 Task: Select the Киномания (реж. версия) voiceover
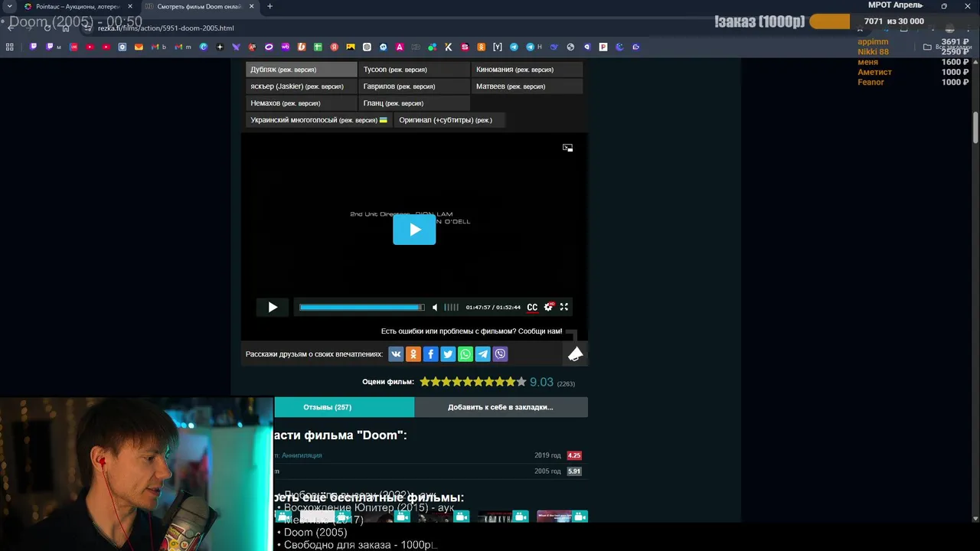tap(527, 70)
